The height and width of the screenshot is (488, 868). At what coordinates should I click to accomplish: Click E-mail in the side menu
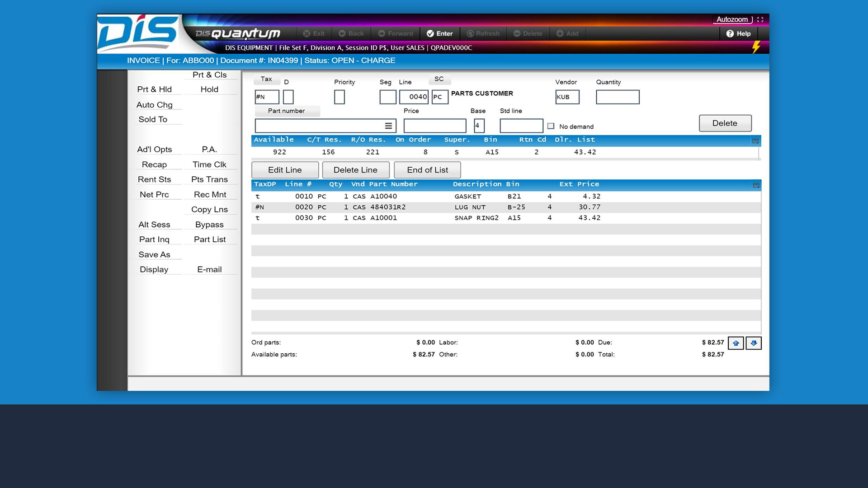pyautogui.click(x=210, y=269)
